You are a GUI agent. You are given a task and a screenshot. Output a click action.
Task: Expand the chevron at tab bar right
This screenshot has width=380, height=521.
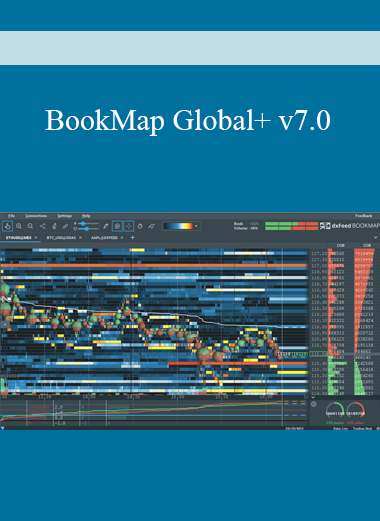(375, 238)
